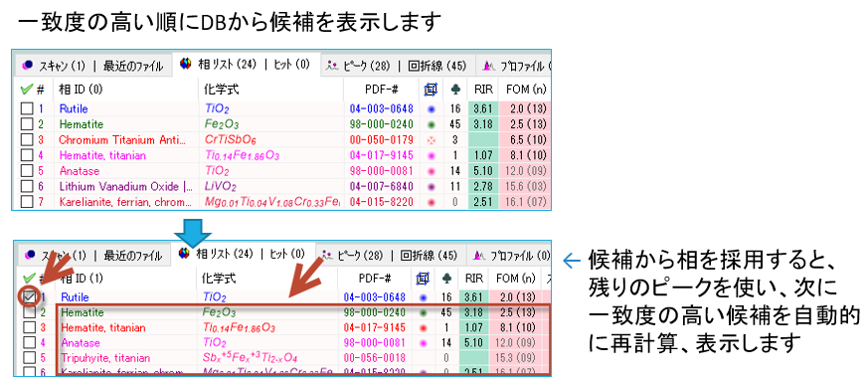Check the red Hematite, titanian row 3 box
The height and width of the screenshot is (382, 868).
point(30,327)
